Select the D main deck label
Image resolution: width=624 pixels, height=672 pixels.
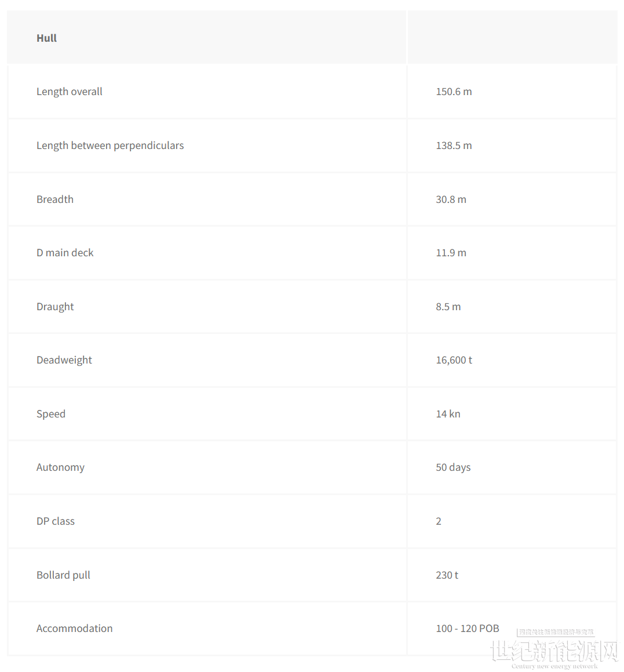pos(65,253)
